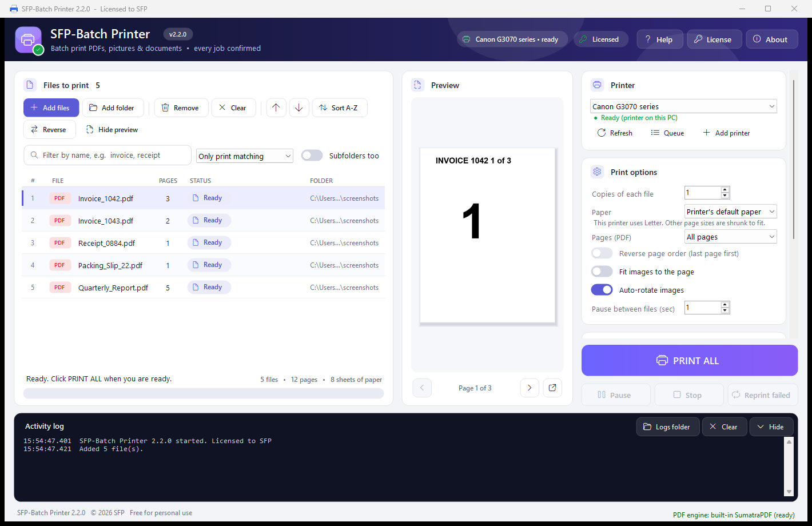Toggle Subfolders too switch
Image resolution: width=812 pixels, height=526 pixels.
click(312, 156)
